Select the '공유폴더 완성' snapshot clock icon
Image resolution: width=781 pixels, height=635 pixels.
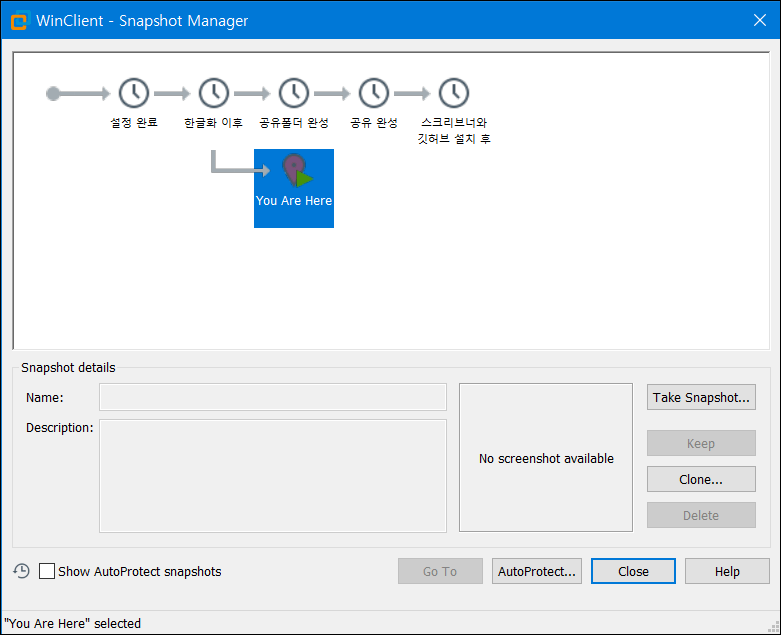pos(294,93)
